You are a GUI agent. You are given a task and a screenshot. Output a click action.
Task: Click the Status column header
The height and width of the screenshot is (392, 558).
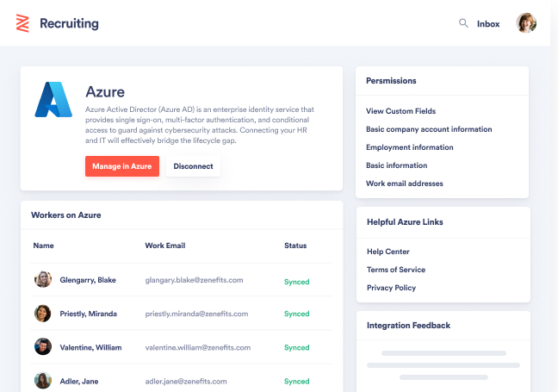(x=295, y=246)
